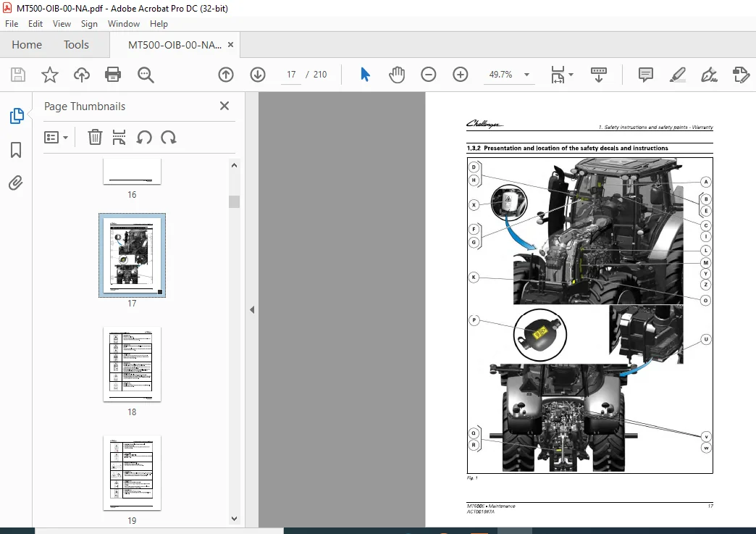Screen dimensions: 756x534
Task: Open the zoom level dropdown arrow
Action: [527, 75]
